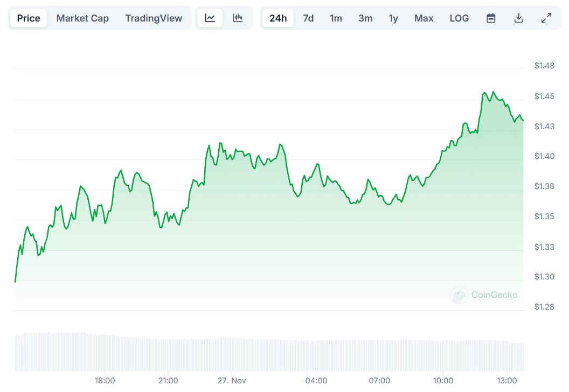Screen dimensions: 569x392
Task: Click the $1.48 price axis label
Action: (544, 66)
